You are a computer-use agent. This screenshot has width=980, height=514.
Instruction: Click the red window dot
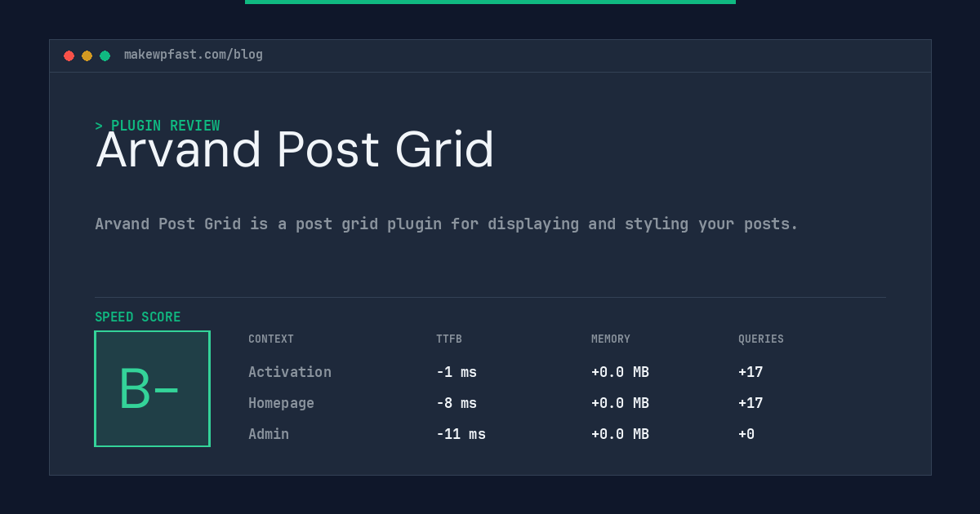tap(69, 55)
